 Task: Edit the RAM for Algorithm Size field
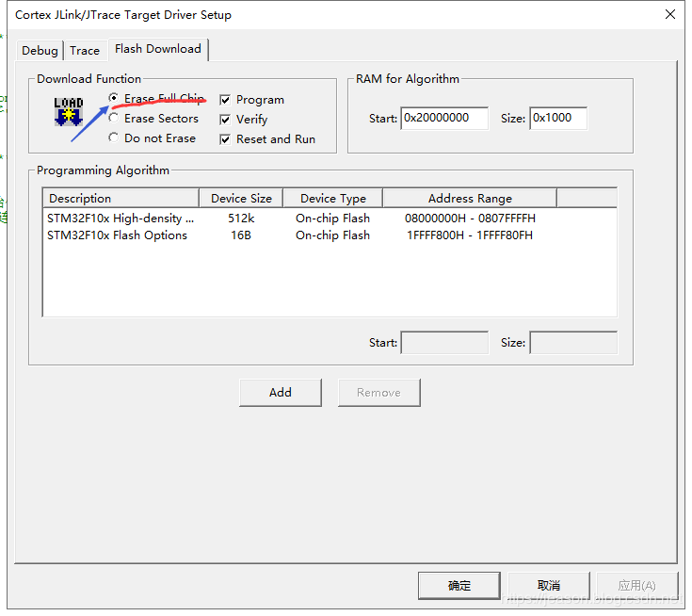(558, 118)
